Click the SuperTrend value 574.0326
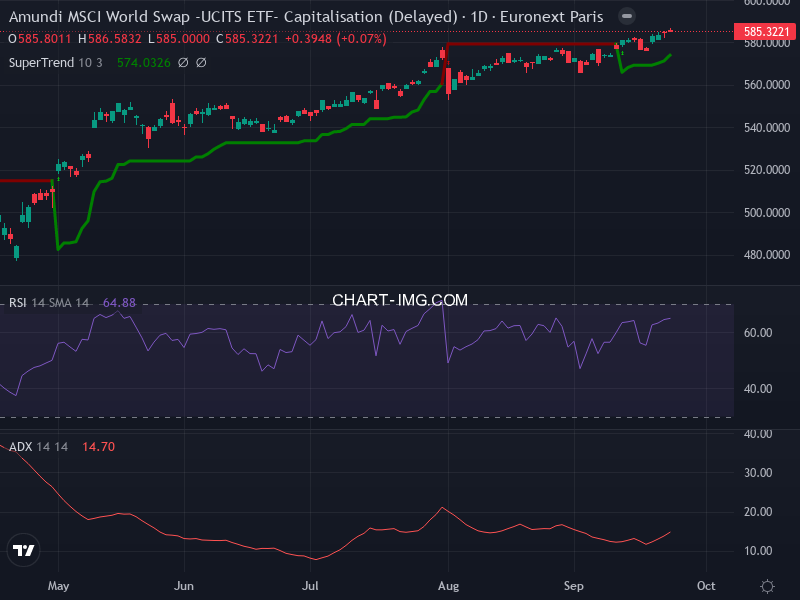 [x=144, y=62]
